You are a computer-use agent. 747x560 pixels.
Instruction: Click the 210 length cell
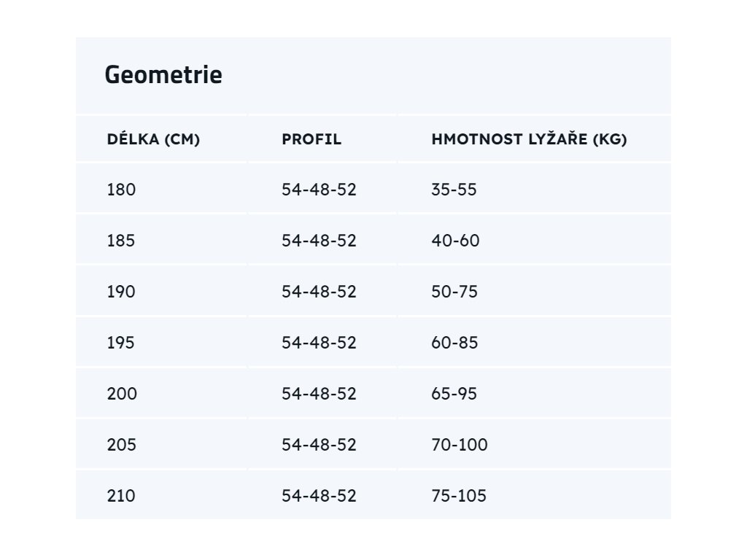click(x=121, y=496)
